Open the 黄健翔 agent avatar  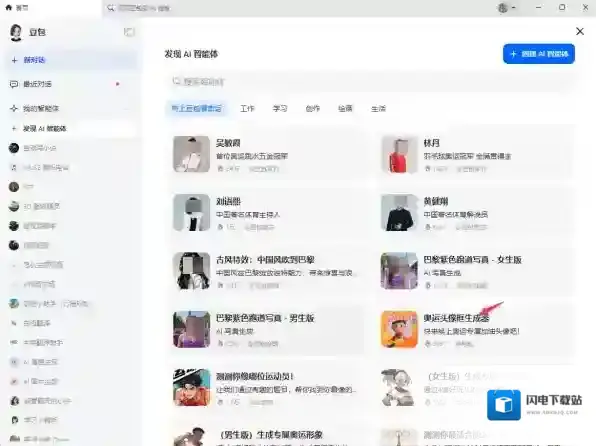point(399,212)
